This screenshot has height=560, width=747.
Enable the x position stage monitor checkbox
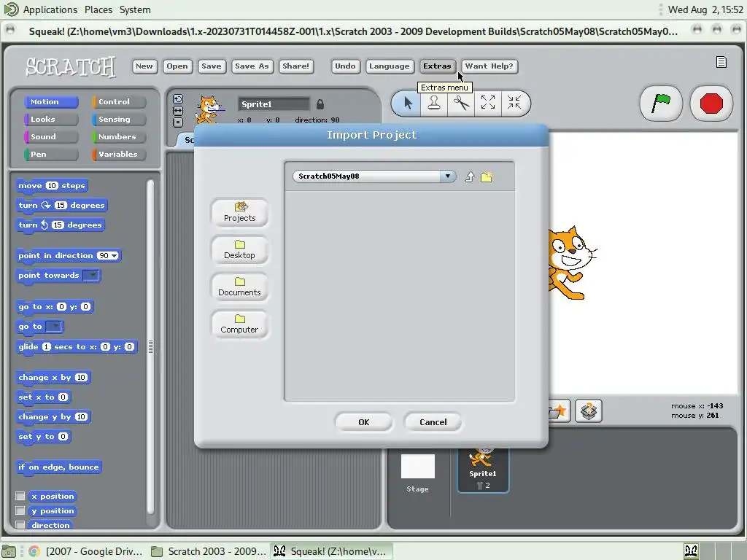tap(20, 496)
